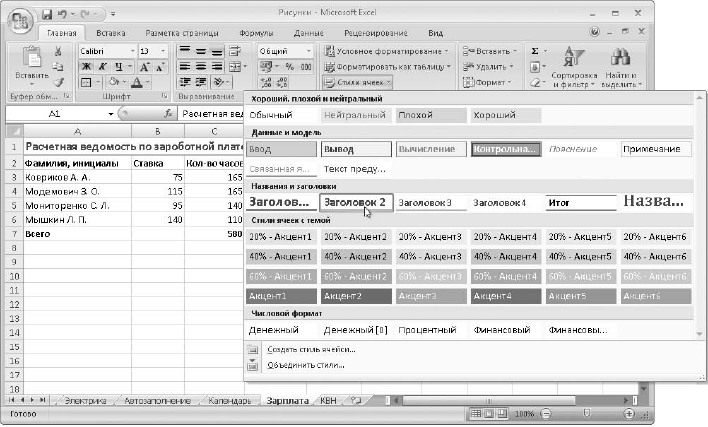Select the Заголовок 2 cell style
This screenshot has height=427, width=708.
click(356, 202)
